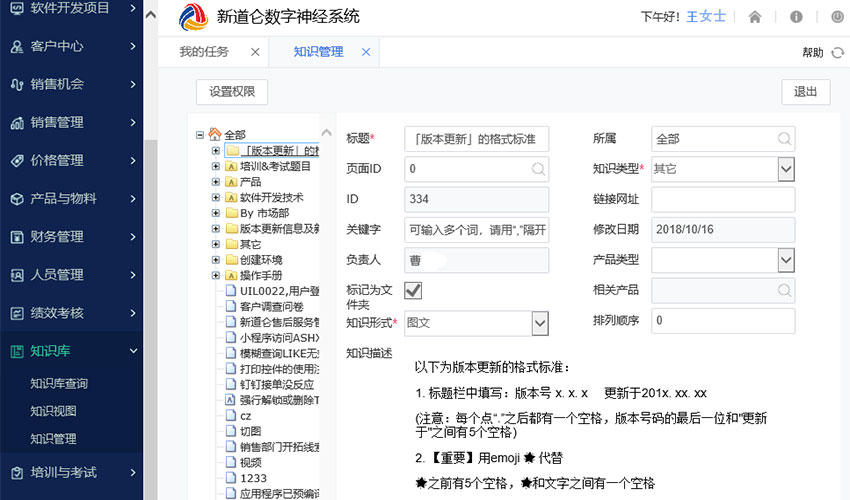Select tree item cz

(x=246, y=416)
